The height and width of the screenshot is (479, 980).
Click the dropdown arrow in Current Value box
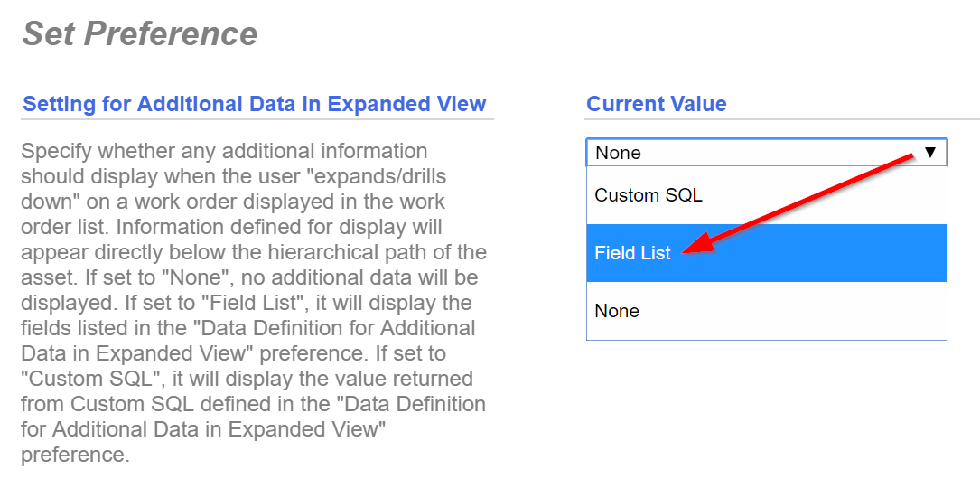[930, 152]
